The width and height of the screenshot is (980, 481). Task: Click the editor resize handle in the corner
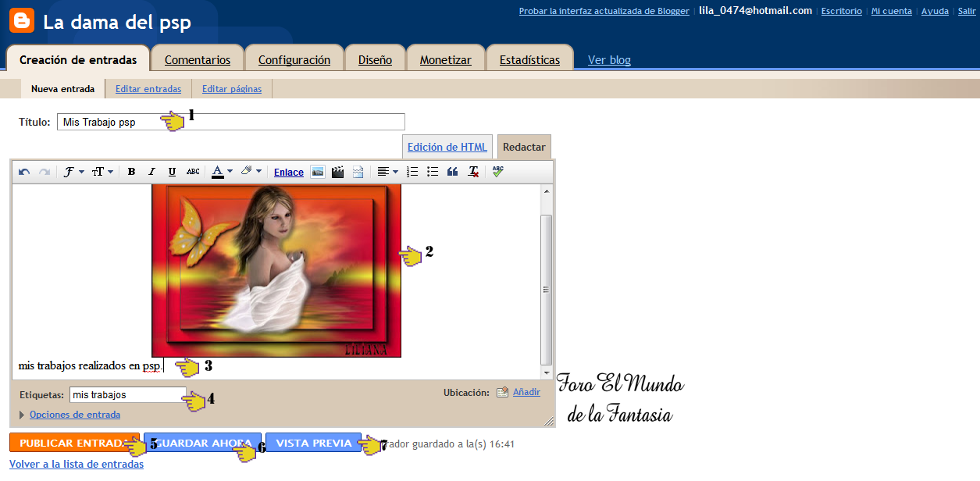click(549, 421)
